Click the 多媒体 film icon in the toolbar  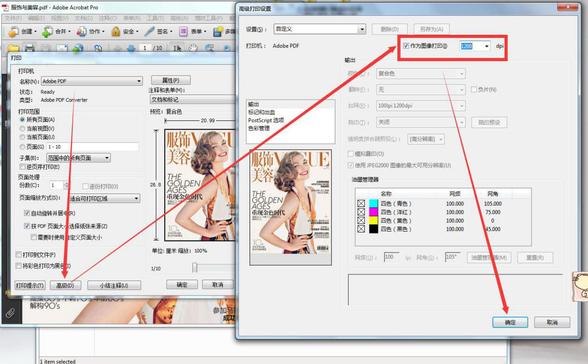217,31
